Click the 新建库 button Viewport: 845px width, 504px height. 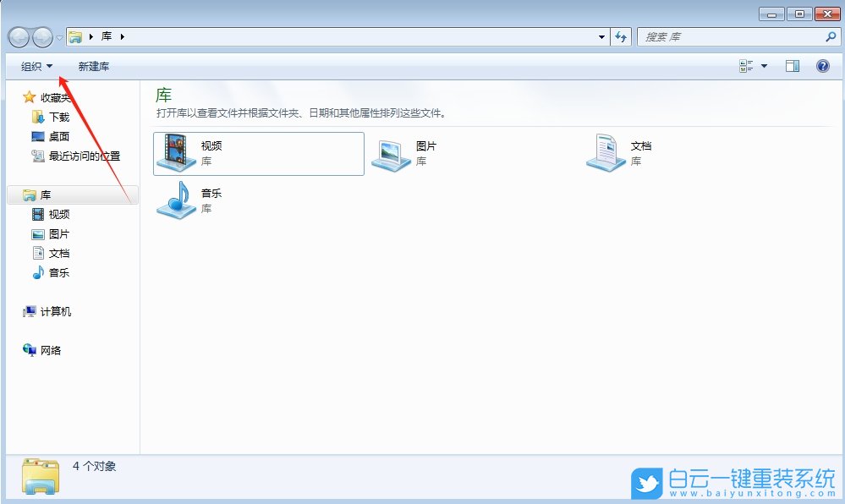click(91, 66)
